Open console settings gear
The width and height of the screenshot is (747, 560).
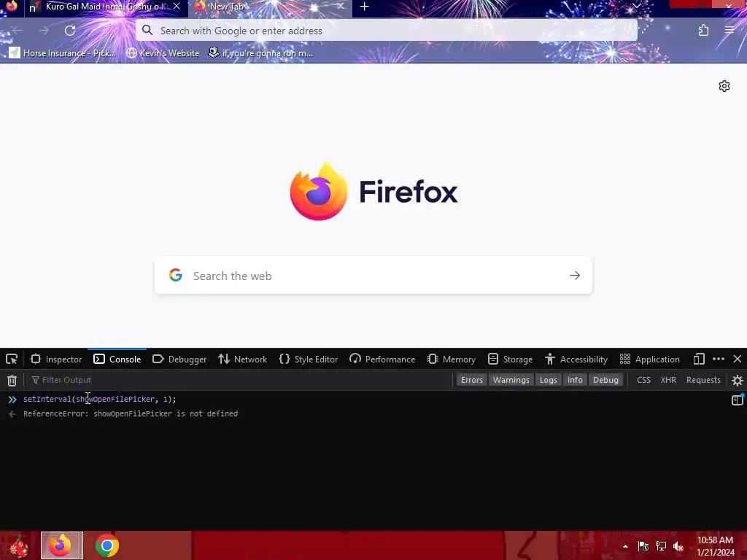tap(737, 380)
